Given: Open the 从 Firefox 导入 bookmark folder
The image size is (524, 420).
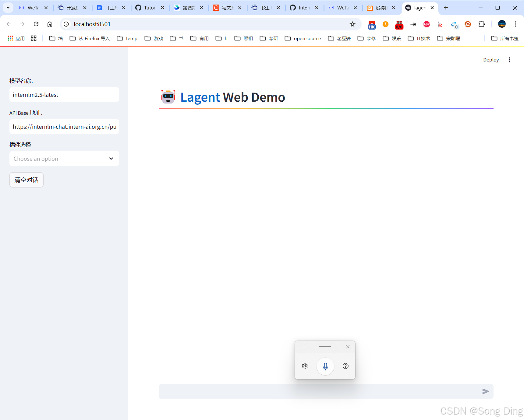Looking at the screenshot, I should click(90, 38).
